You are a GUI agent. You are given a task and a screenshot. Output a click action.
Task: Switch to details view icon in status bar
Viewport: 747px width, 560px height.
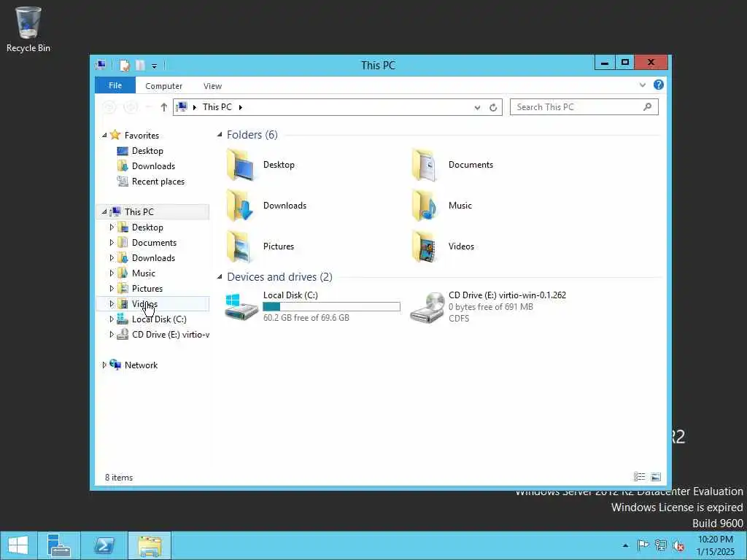click(x=639, y=477)
